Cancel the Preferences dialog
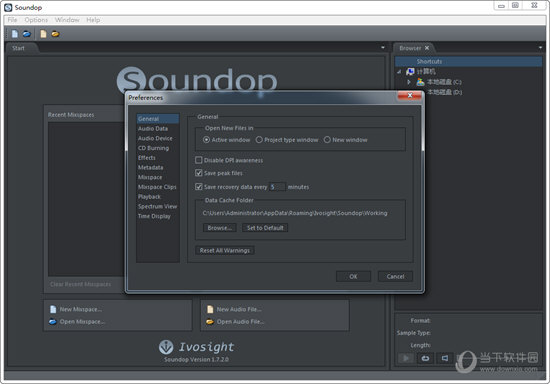The image size is (550, 384). pos(395,276)
